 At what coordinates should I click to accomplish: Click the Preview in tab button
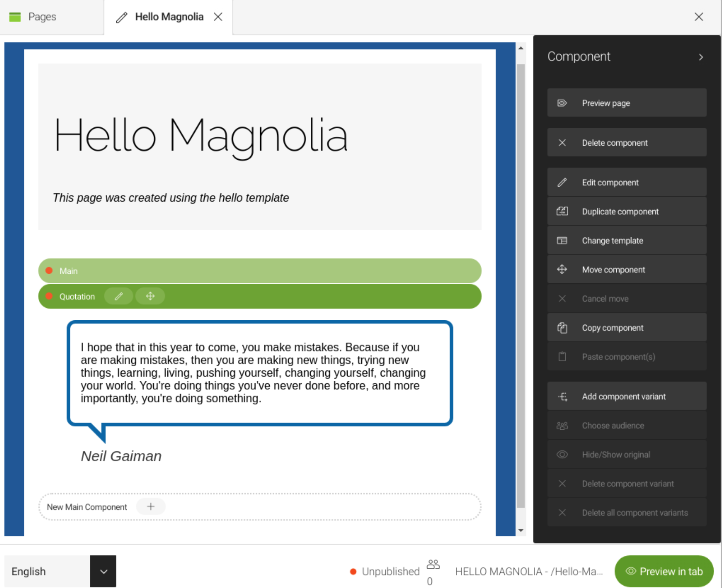664,571
